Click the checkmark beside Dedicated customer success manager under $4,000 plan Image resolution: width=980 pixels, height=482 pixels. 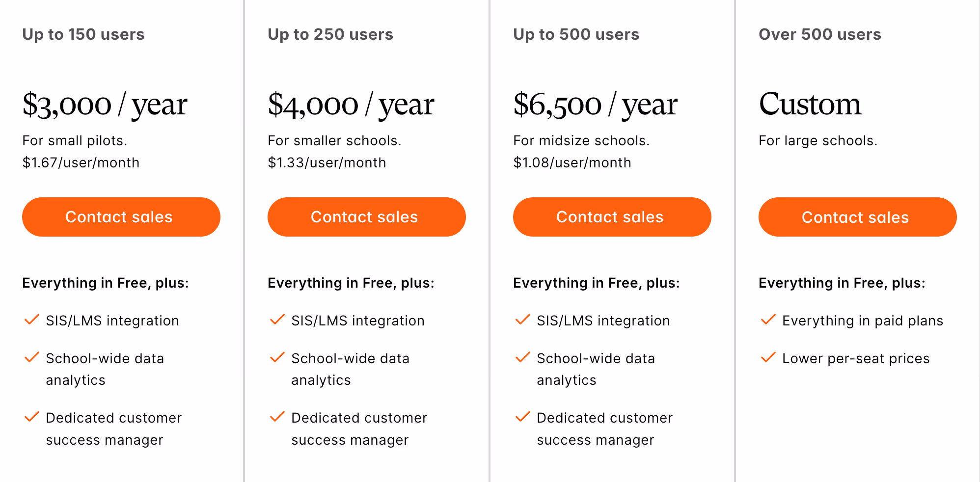(276, 417)
